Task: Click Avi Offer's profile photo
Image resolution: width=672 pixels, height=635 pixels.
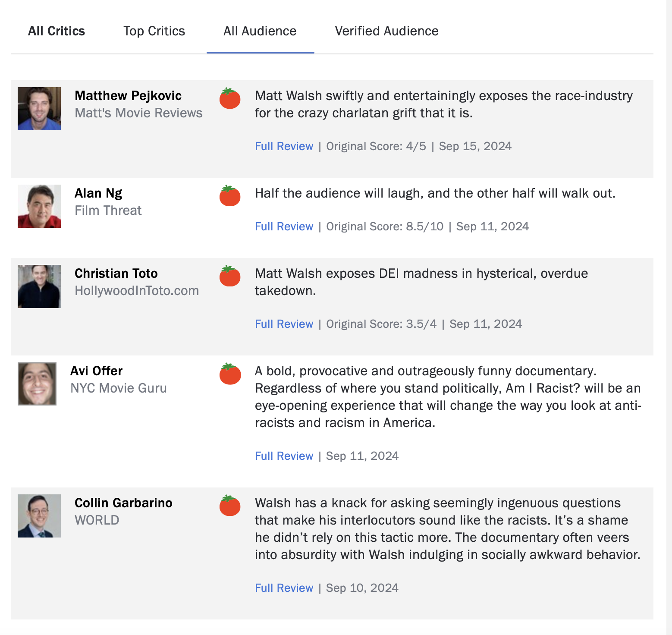Action: point(37,384)
